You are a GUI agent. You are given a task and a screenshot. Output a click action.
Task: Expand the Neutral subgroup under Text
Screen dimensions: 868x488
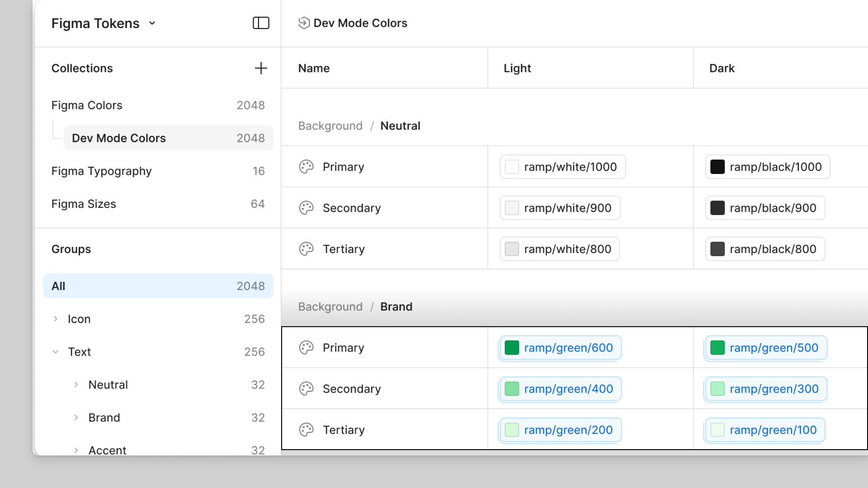click(x=76, y=385)
